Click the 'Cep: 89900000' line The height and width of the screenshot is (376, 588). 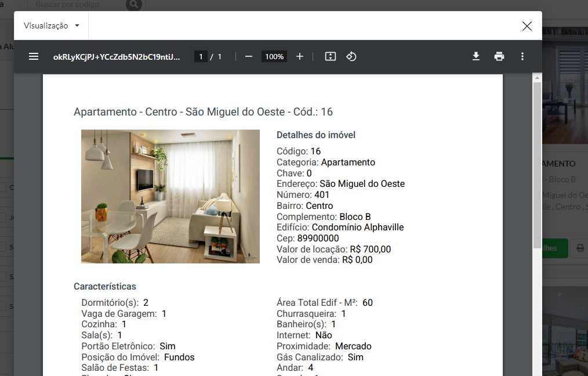pyautogui.click(x=308, y=238)
